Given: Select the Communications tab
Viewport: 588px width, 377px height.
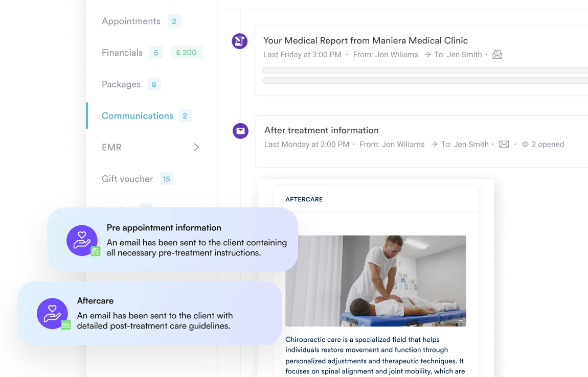Looking at the screenshot, I should click(x=138, y=116).
